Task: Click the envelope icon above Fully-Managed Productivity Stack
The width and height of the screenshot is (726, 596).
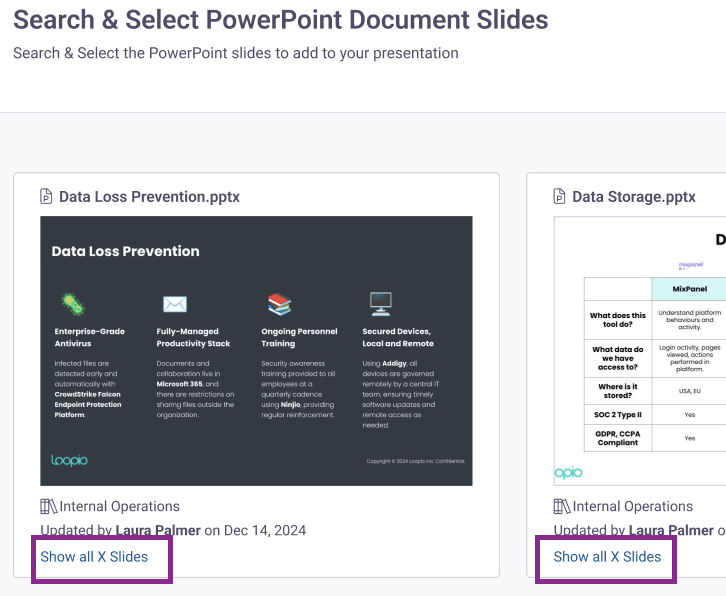Action: (175, 304)
